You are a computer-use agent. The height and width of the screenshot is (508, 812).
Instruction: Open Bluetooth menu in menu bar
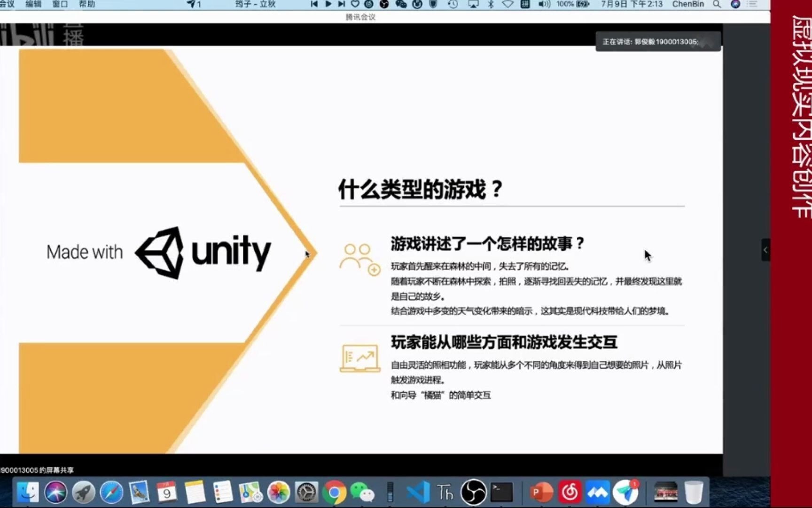pos(491,4)
